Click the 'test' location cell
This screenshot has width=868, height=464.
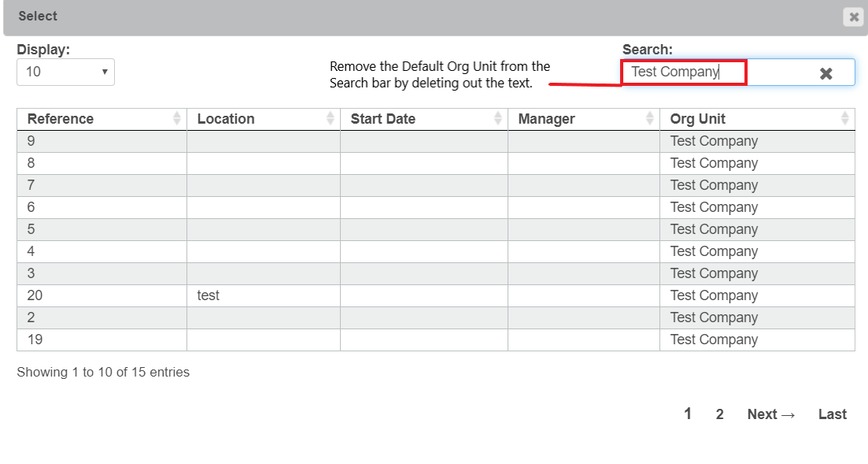(209, 295)
